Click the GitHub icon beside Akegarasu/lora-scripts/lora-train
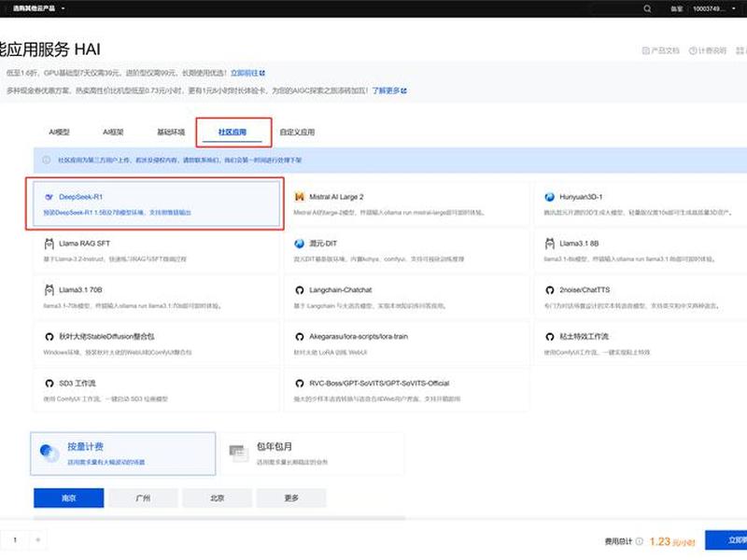This screenshot has width=747, height=560. [x=299, y=337]
